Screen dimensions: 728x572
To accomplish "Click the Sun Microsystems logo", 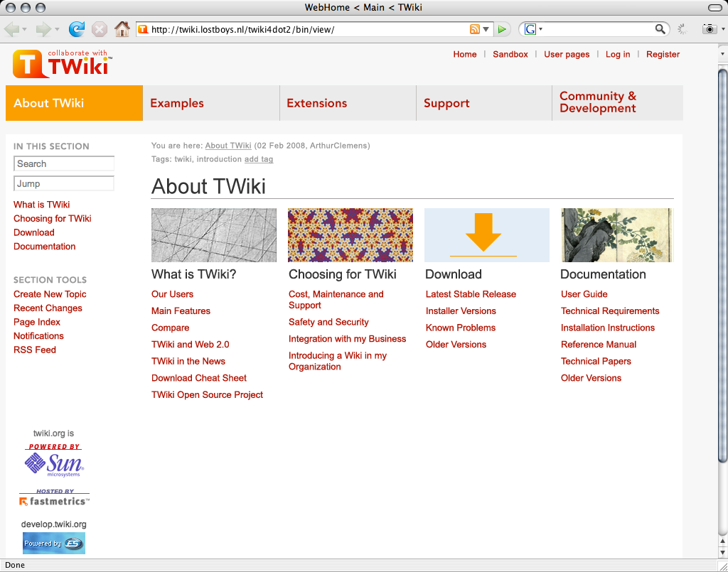I will [x=54, y=465].
